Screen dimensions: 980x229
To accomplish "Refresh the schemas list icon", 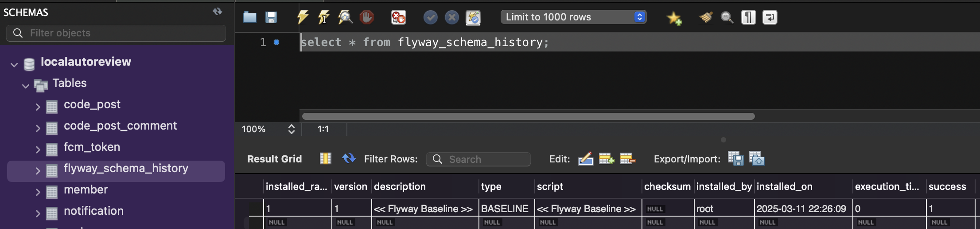I will coord(217,12).
